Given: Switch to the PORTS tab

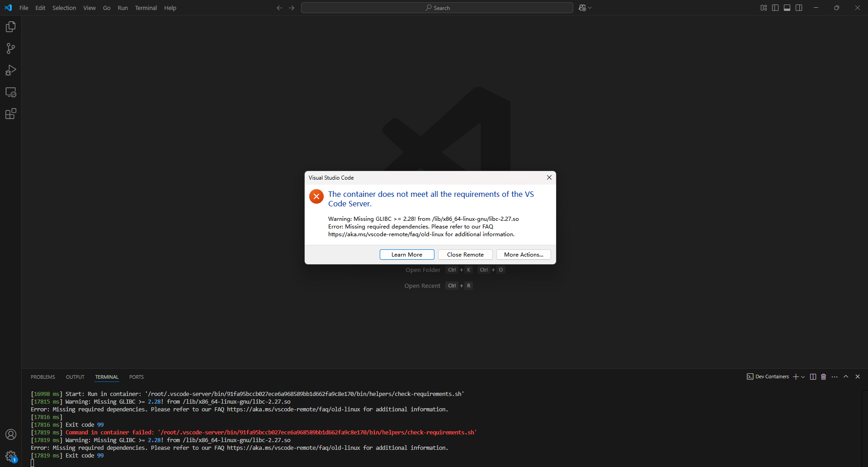Looking at the screenshot, I should pyautogui.click(x=137, y=377).
